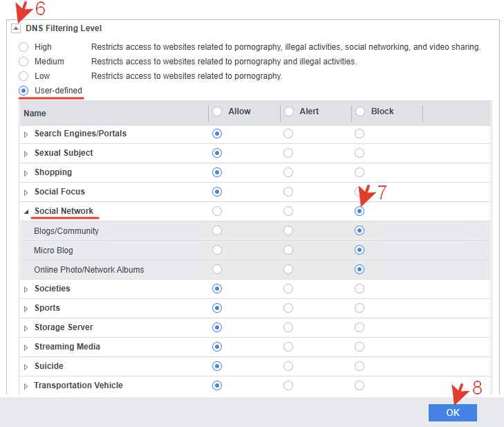Click the OK button
This screenshot has height=427, width=504.
pos(453,412)
